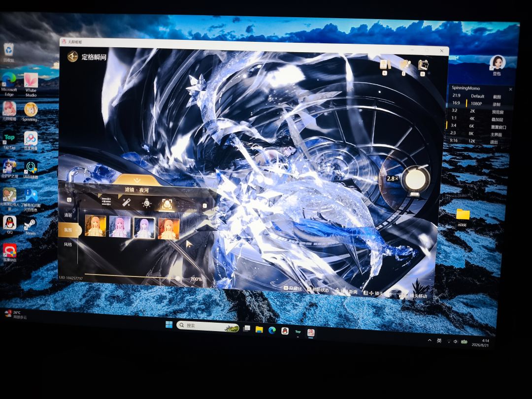Viewport: 532px width, 399px height.
Task: Select 21:9 ratio in SpinningMomo
Action: (x=456, y=95)
